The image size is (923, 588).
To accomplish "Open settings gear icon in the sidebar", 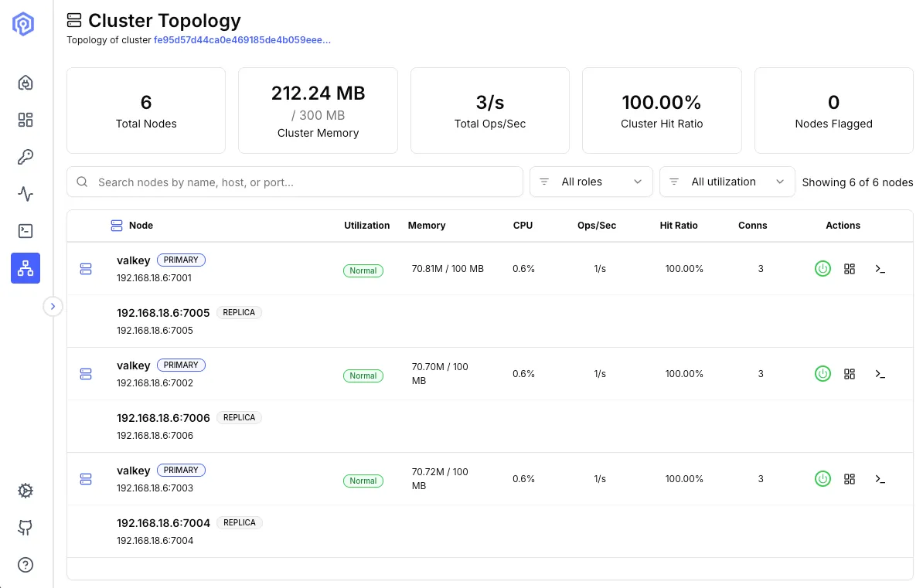I will [26, 491].
